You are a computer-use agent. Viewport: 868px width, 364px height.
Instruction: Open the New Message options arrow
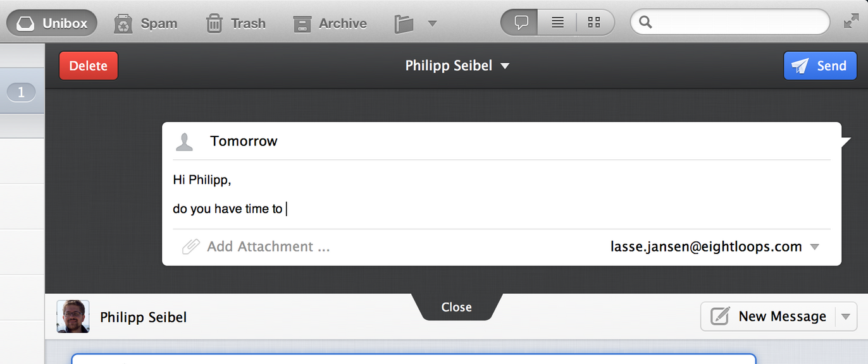[846, 317]
